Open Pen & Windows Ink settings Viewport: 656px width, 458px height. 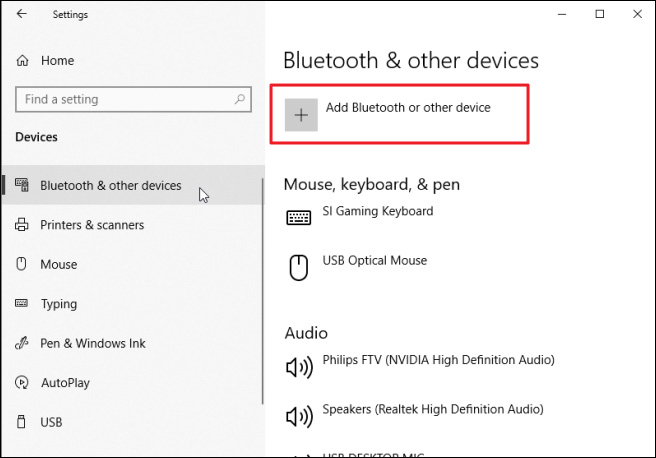(133, 343)
